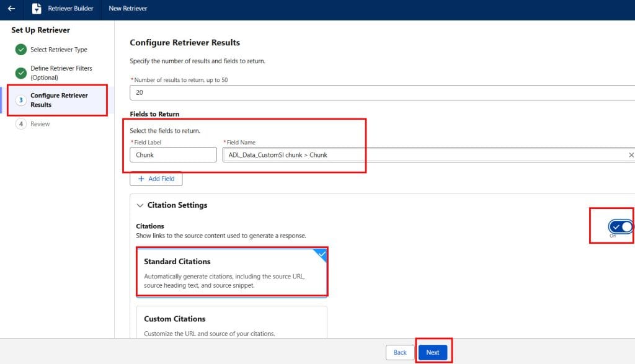635x364 pixels.
Task: Click the step 4 Review circle icon
Action: (21, 124)
